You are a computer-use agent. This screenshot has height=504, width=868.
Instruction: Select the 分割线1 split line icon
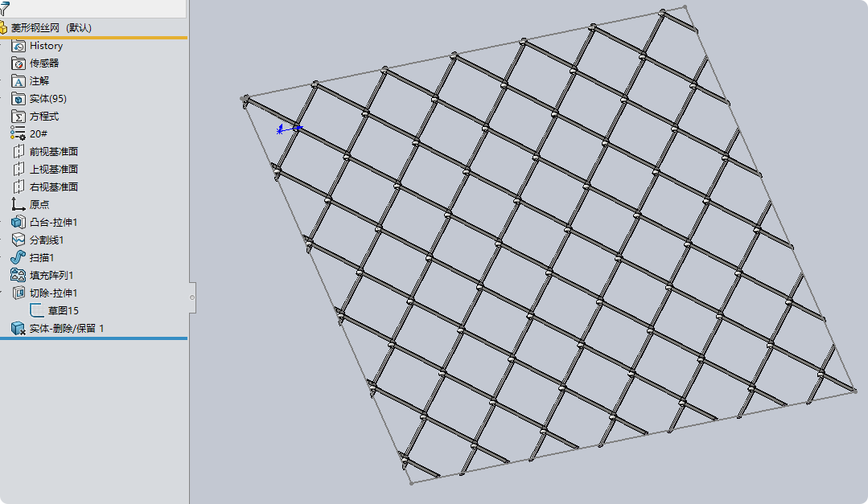click(x=19, y=240)
